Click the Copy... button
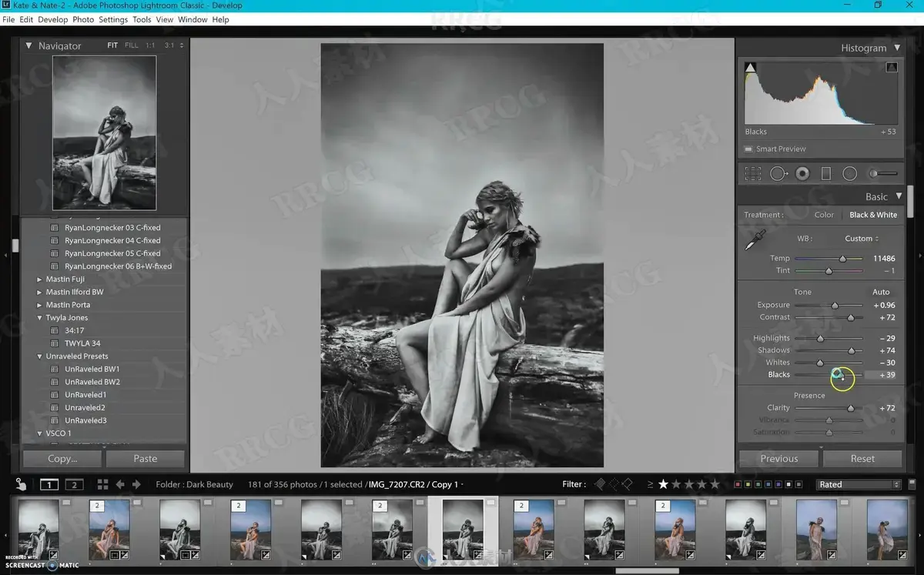The image size is (924, 575). (62, 459)
